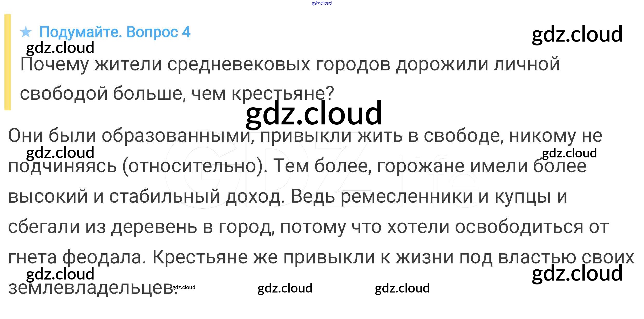Screen dimensions: 644x319
Task: Click the yellow vertical bar beside question
Action: [8, 62]
